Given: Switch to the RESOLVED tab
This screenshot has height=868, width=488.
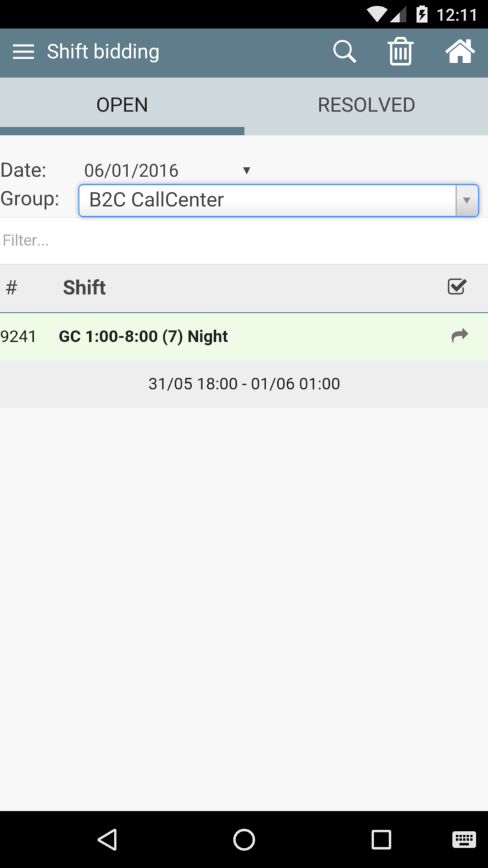Looking at the screenshot, I should coord(366,105).
